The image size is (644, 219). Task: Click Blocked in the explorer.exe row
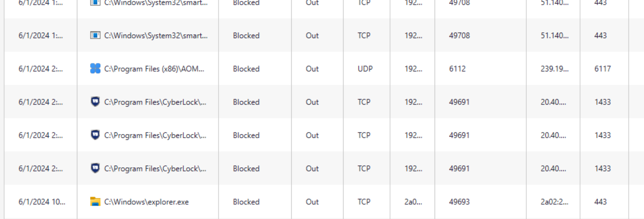point(246,202)
